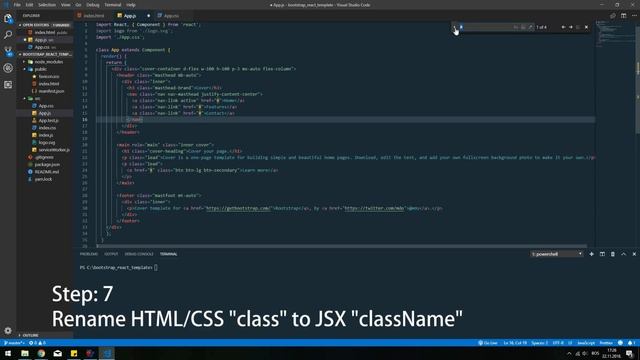Close the terminal panel
Viewport: 640px width, 360px height.
coord(634,254)
